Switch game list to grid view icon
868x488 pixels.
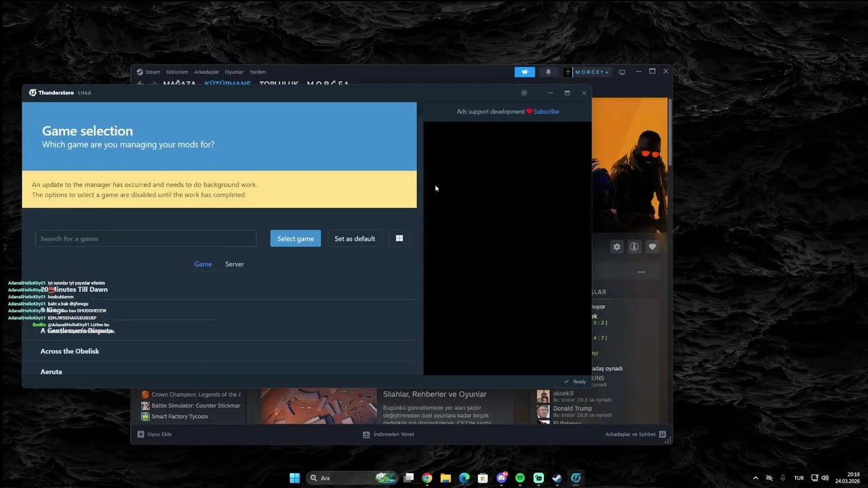tap(399, 239)
